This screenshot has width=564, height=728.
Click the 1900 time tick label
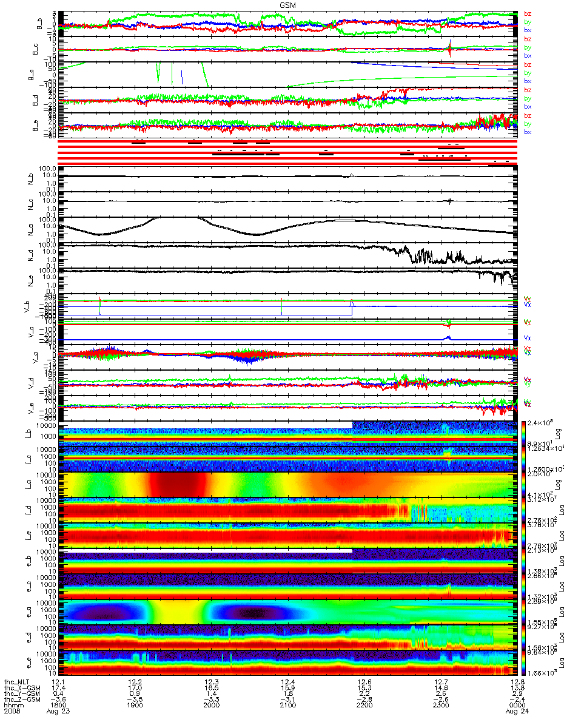135,705
